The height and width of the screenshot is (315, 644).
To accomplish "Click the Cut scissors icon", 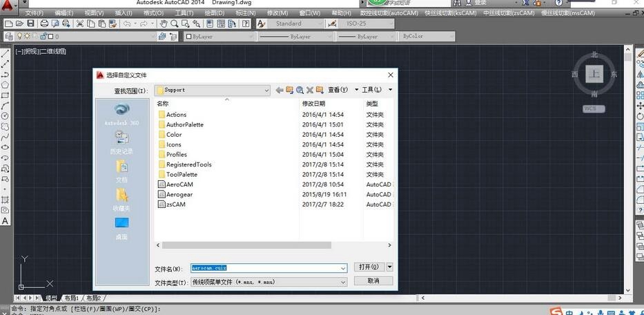I will coord(80,23).
